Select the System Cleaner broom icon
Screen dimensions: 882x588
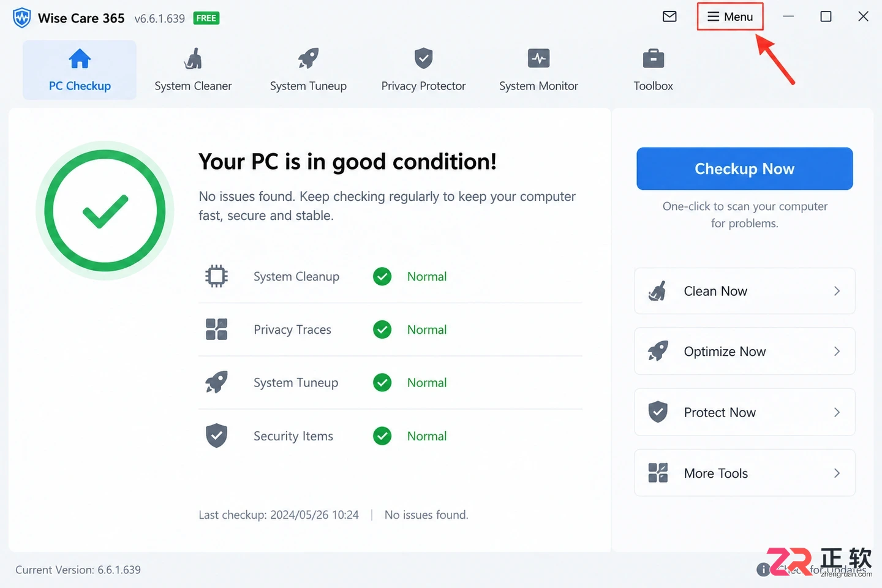pos(193,59)
